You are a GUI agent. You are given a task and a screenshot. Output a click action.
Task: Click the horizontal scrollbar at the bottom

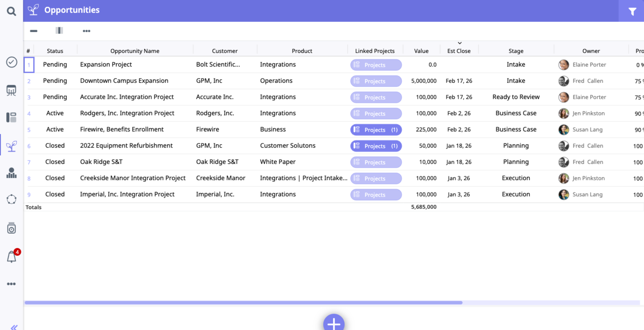click(244, 302)
